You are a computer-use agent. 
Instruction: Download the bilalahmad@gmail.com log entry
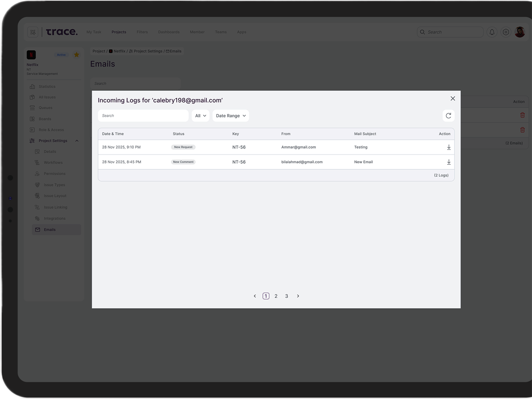[x=449, y=162]
